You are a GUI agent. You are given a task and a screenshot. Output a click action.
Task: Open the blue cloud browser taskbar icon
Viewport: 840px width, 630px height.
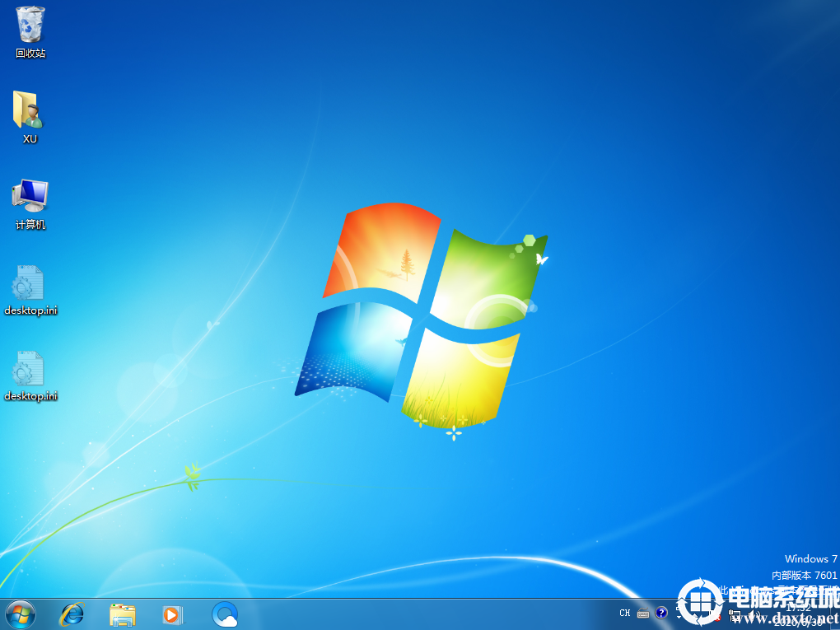[224, 614]
